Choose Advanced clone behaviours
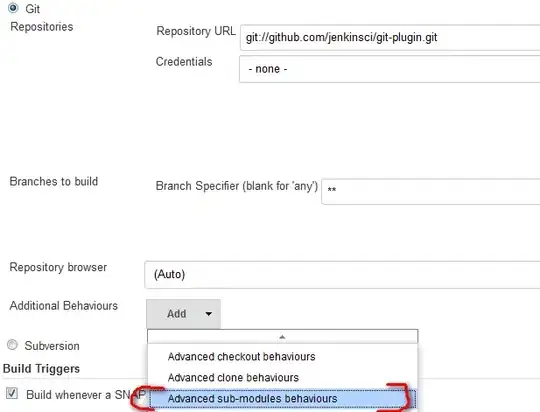Viewport: 540px width, 412px height. (233, 378)
